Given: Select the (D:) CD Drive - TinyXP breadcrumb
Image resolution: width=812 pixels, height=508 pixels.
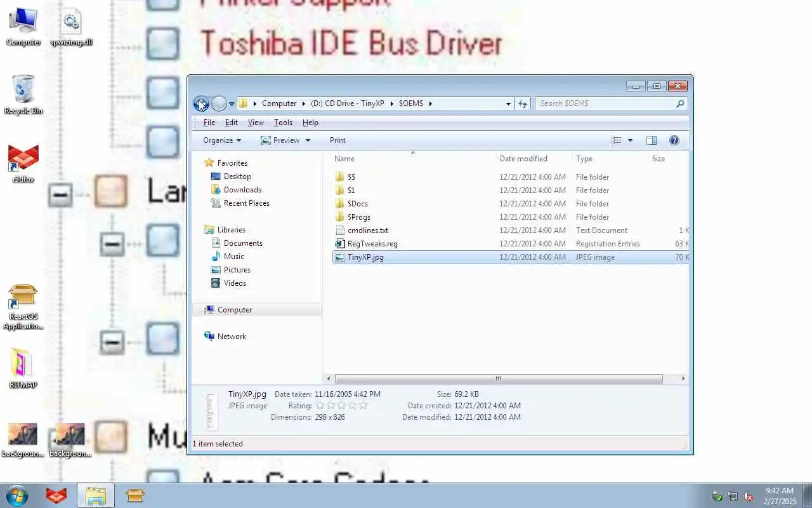Looking at the screenshot, I should [348, 104].
